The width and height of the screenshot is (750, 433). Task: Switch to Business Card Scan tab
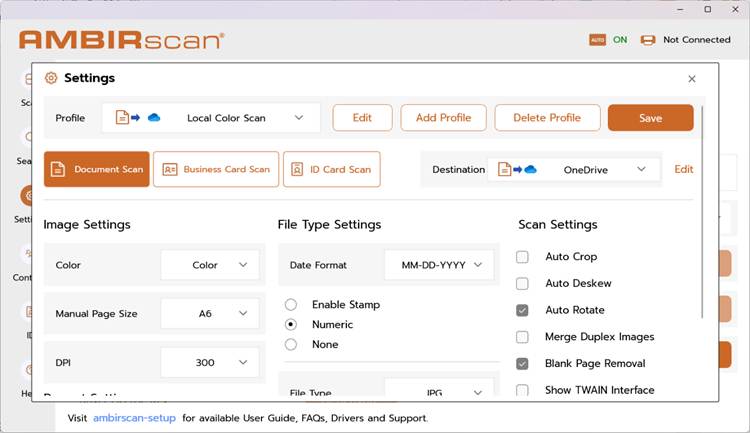pyautogui.click(x=216, y=169)
